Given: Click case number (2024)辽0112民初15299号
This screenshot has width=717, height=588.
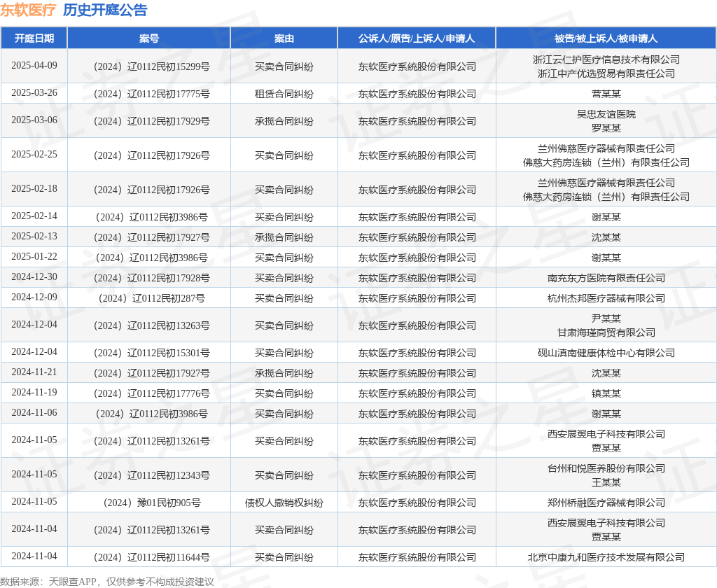Looking at the screenshot, I should click(x=151, y=66).
